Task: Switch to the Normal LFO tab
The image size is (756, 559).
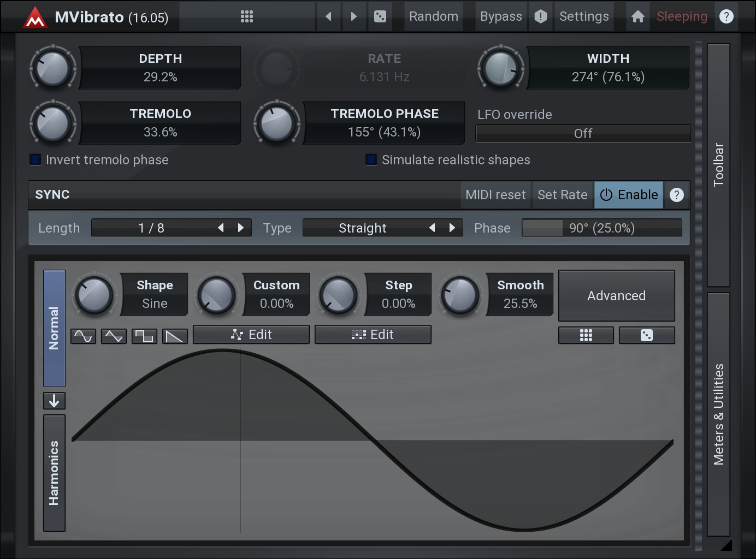Action: tap(54, 328)
